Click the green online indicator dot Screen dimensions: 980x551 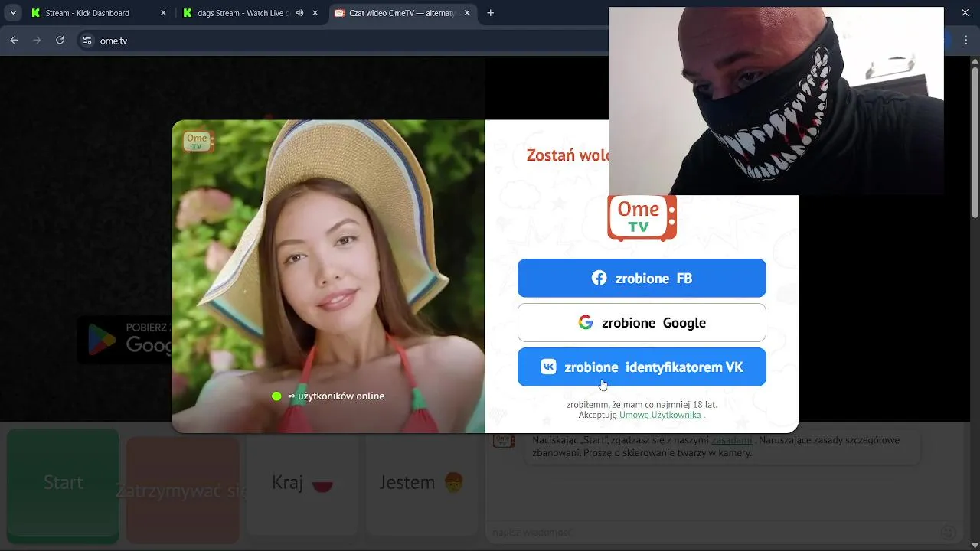pyautogui.click(x=276, y=396)
